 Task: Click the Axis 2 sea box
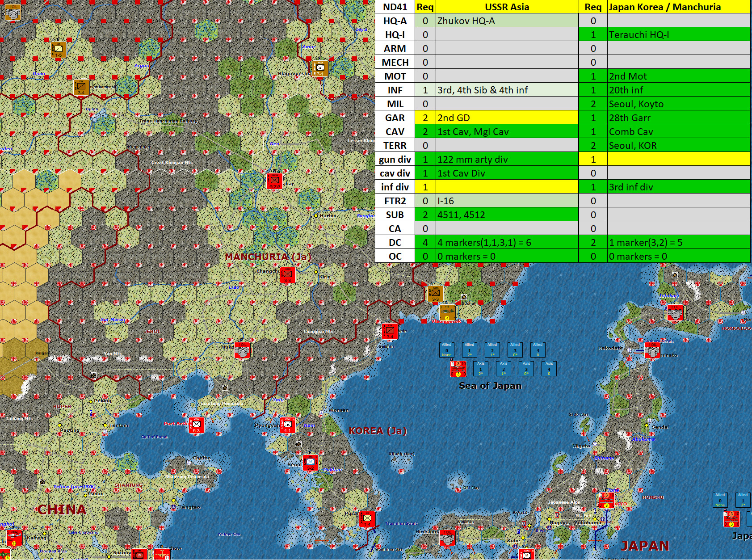point(504,369)
